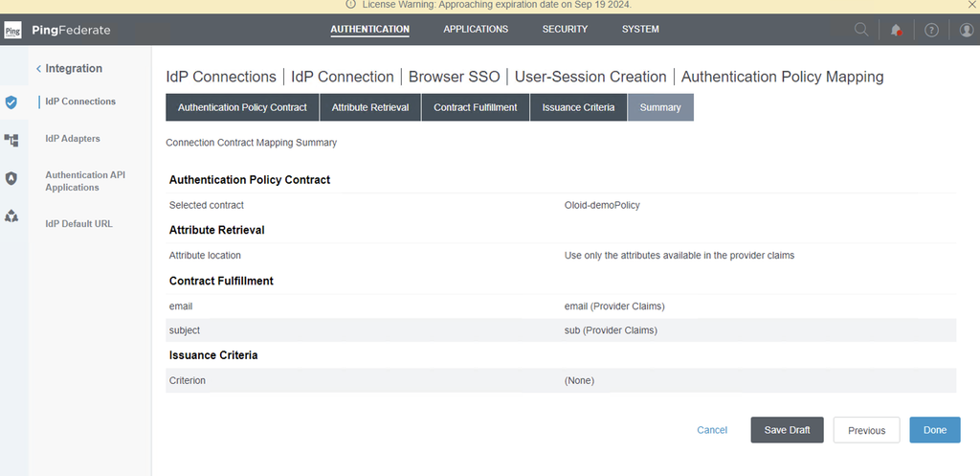
Task: Select the hierarchy tree sidebar icon
Action: click(11, 140)
